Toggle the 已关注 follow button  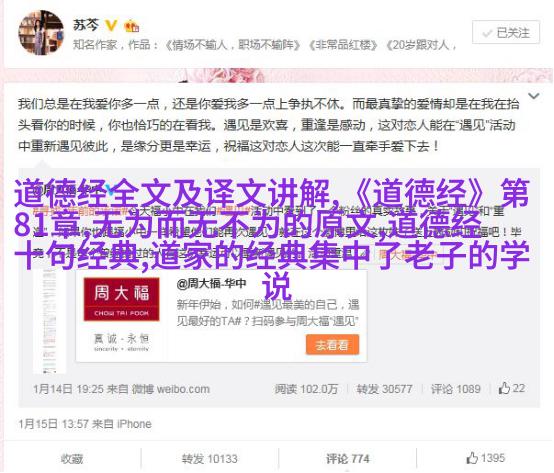coord(506,32)
